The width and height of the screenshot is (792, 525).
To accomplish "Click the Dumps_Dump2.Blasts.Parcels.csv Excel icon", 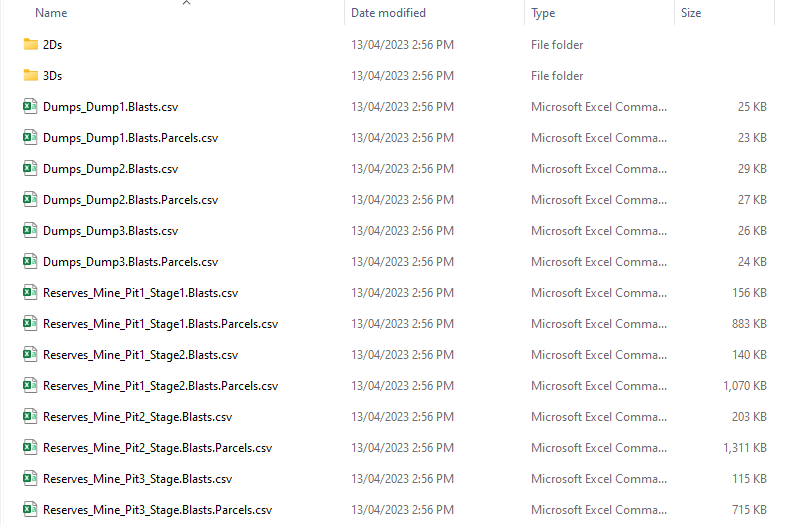I will point(30,200).
